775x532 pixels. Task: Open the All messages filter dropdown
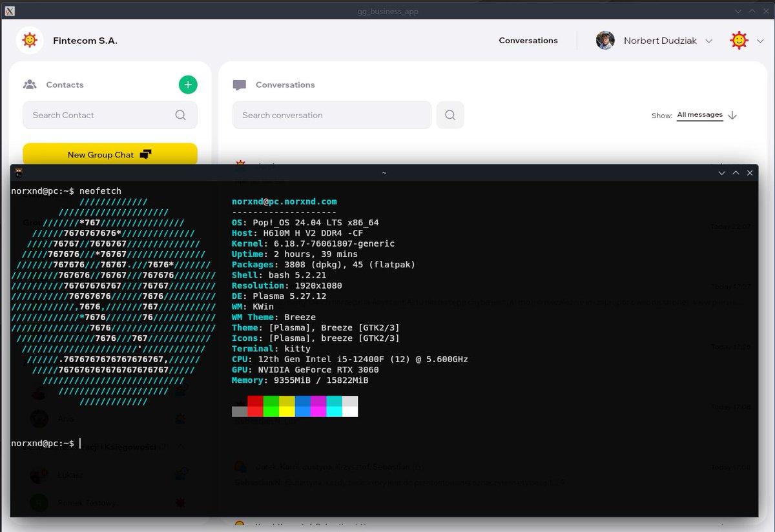(x=699, y=115)
